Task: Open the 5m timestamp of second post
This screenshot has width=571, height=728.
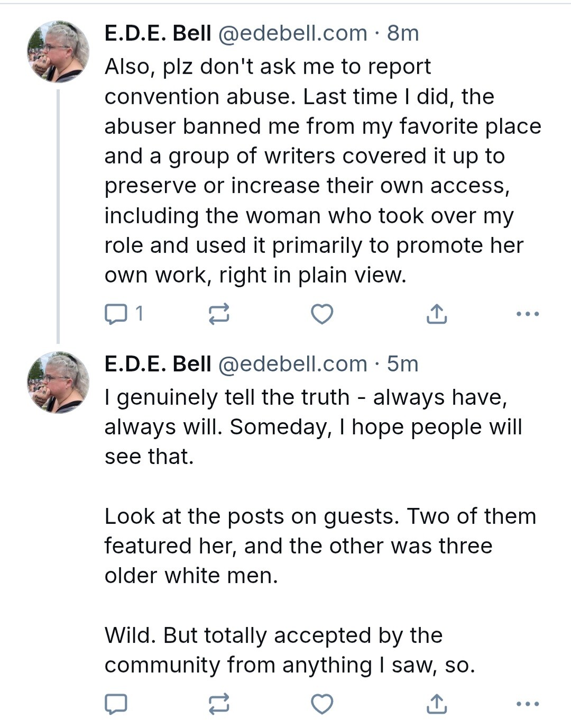Action: [403, 364]
